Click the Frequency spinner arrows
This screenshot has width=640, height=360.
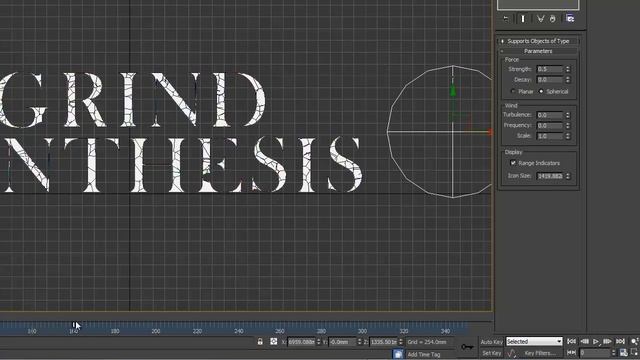click(x=568, y=126)
